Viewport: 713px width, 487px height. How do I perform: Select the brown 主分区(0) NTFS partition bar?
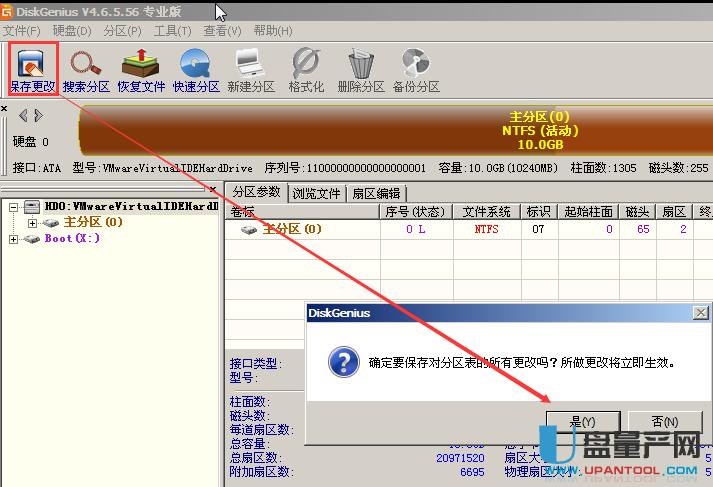click(x=396, y=131)
